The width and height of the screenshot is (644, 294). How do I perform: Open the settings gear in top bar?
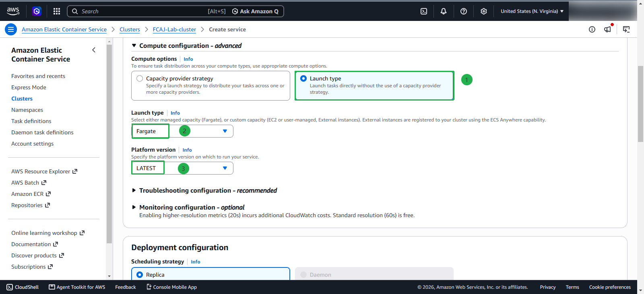click(x=484, y=11)
